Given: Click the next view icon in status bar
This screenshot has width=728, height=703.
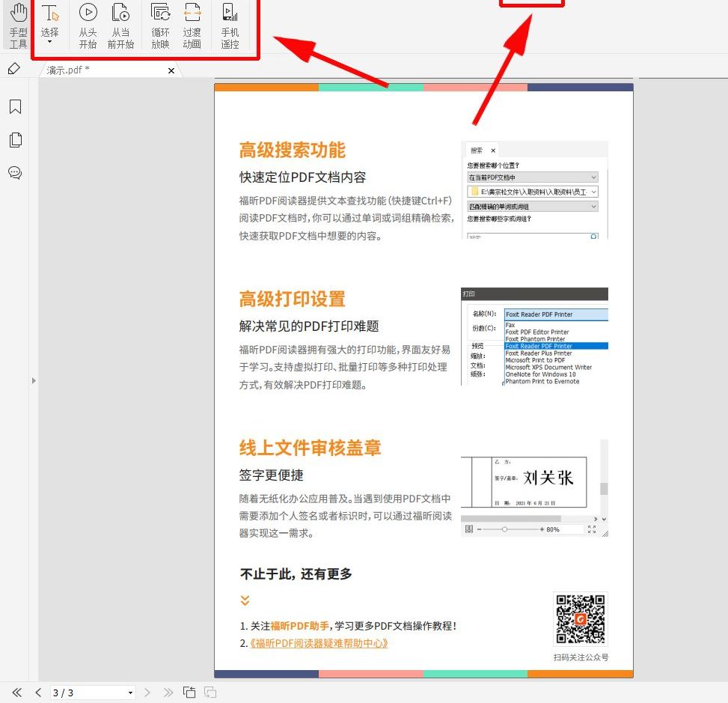Looking at the screenshot, I should 210,693.
